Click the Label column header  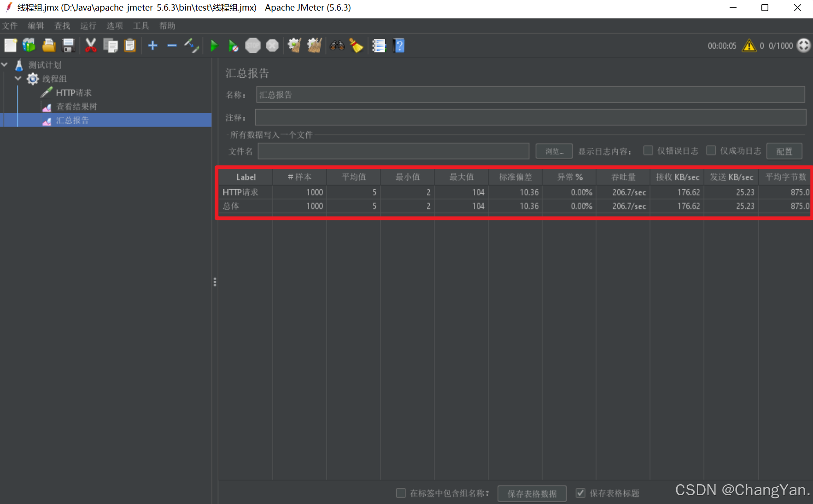[246, 177]
